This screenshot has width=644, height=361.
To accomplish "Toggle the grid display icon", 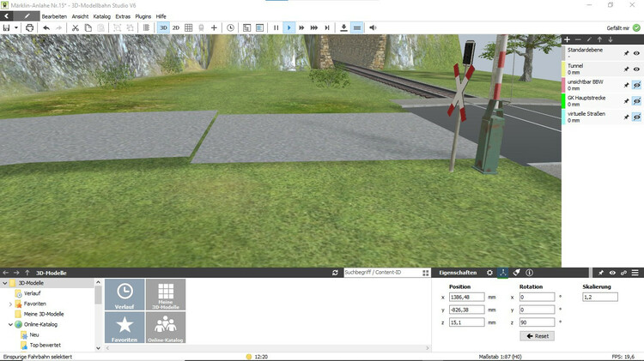I will click(189, 28).
